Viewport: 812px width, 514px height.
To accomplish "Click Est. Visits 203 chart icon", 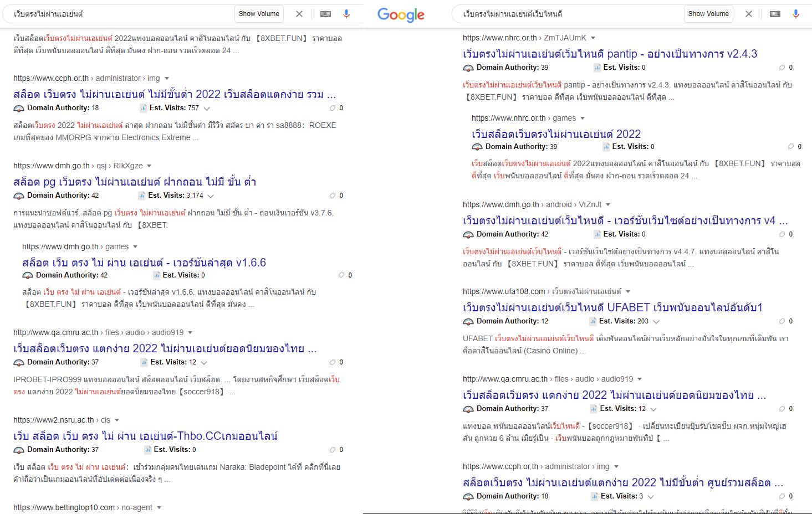I will 593,321.
